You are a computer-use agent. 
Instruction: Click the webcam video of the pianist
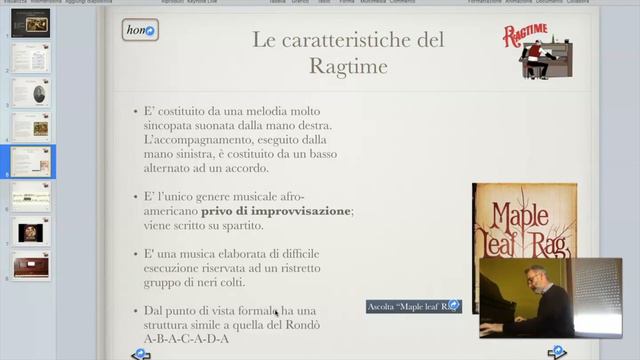pyautogui.click(x=551, y=298)
